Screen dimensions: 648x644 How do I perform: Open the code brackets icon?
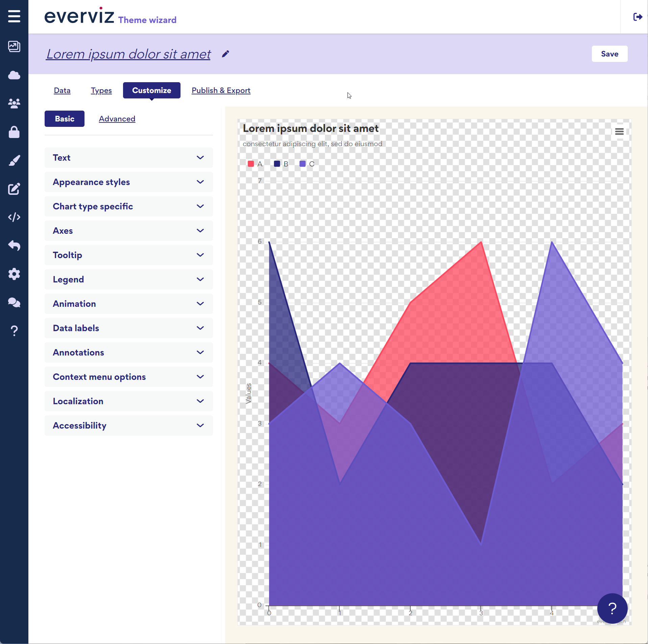tap(14, 217)
